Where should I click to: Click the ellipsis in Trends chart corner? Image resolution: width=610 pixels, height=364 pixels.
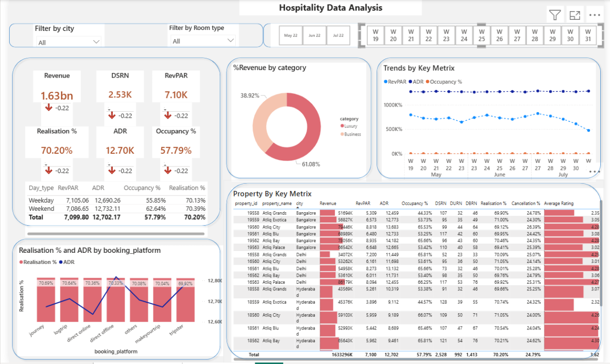point(594,172)
